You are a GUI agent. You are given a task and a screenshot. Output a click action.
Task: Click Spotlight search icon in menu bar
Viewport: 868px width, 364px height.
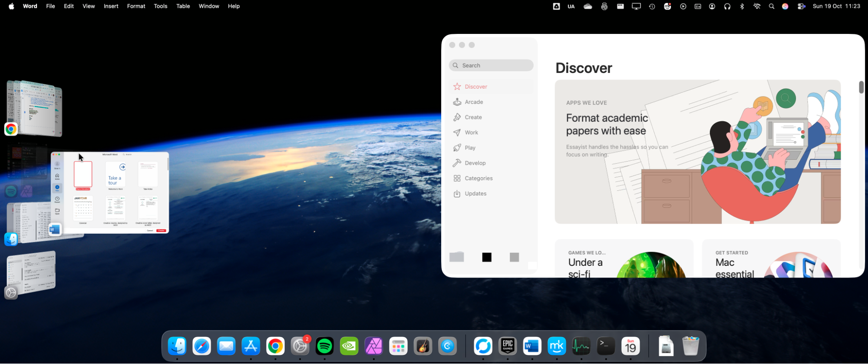coord(771,6)
